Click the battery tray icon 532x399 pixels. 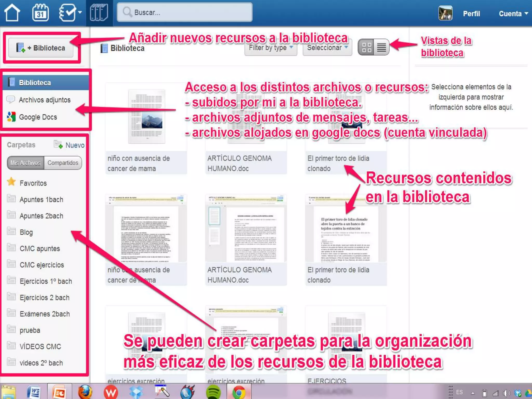[484, 393]
